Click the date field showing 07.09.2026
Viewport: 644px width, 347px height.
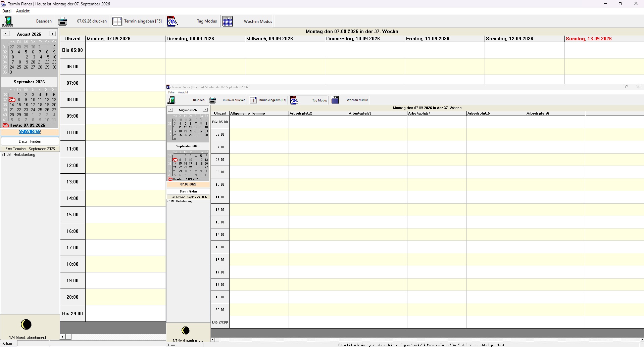pyautogui.click(x=30, y=132)
